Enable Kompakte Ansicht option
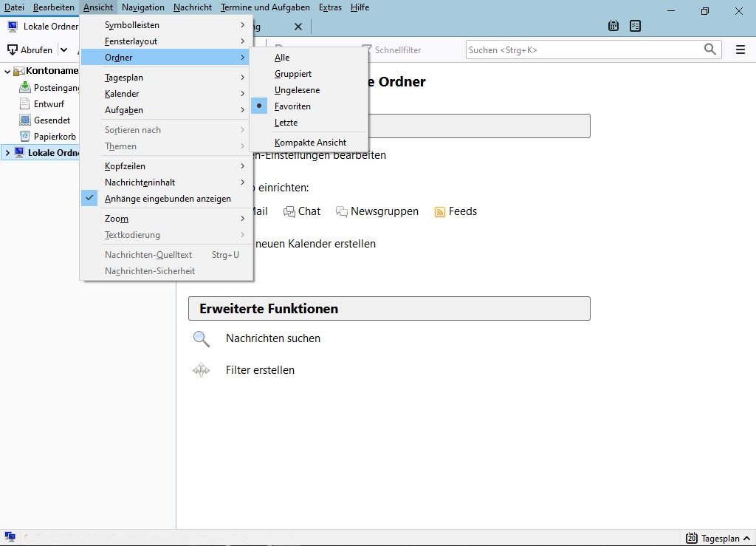Image resolution: width=756 pixels, height=546 pixels. [x=310, y=143]
